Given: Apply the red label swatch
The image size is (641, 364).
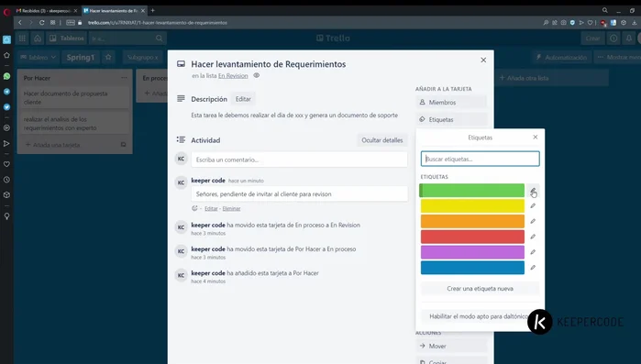Looking at the screenshot, I should tap(472, 237).
